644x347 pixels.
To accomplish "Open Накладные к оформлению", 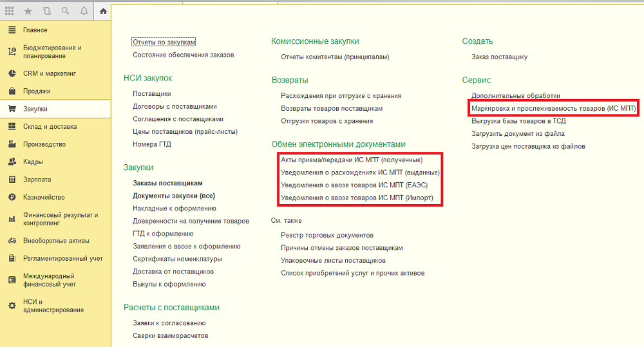I will [x=174, y=209].
